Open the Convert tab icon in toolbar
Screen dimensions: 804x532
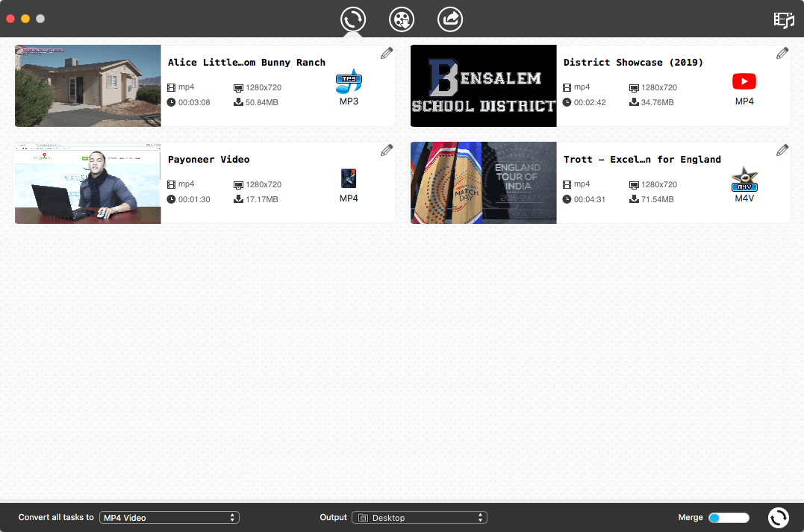point(352,19)
